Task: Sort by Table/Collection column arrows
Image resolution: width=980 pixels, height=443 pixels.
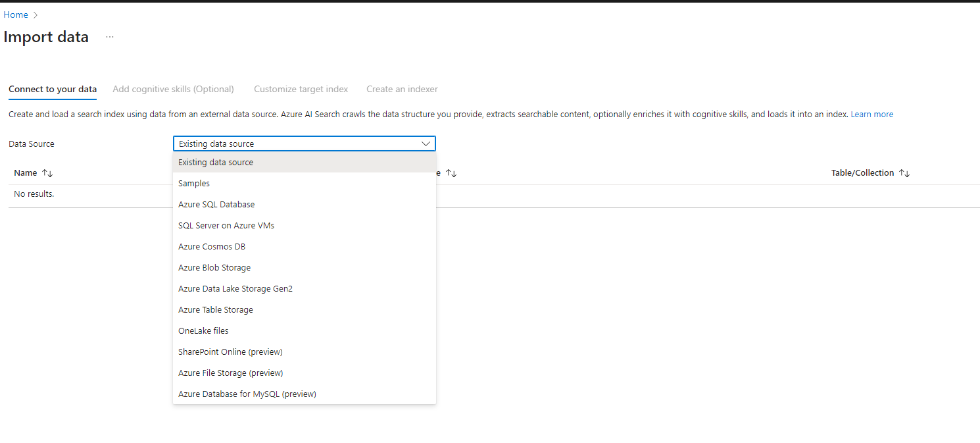Action: pyautogui.click(x=904, y=173)
